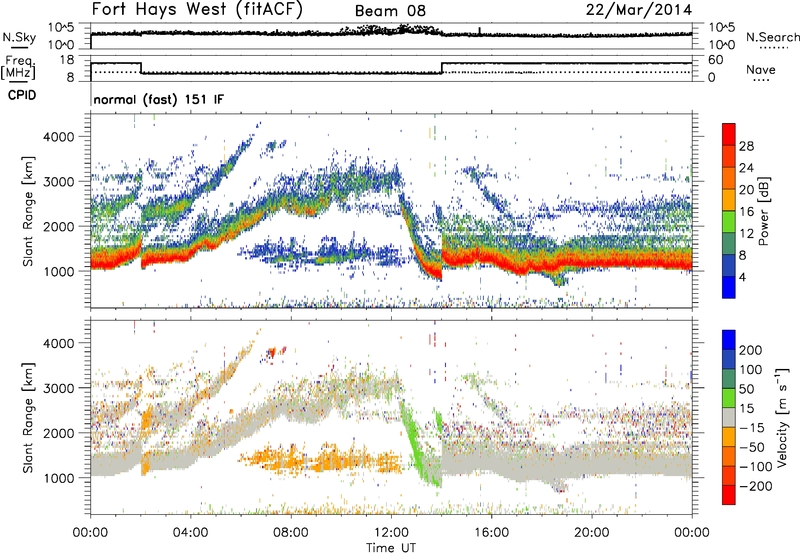Click the '12:00' time axis label
800x554 pixels.
pyautogui.click(x=391, y=533)
